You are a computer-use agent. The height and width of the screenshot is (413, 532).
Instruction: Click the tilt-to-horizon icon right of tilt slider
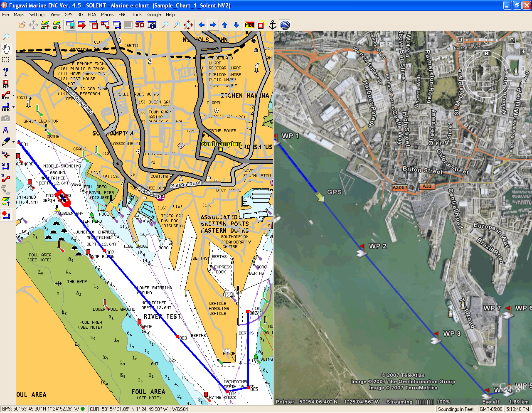click(x=512, y=40)
